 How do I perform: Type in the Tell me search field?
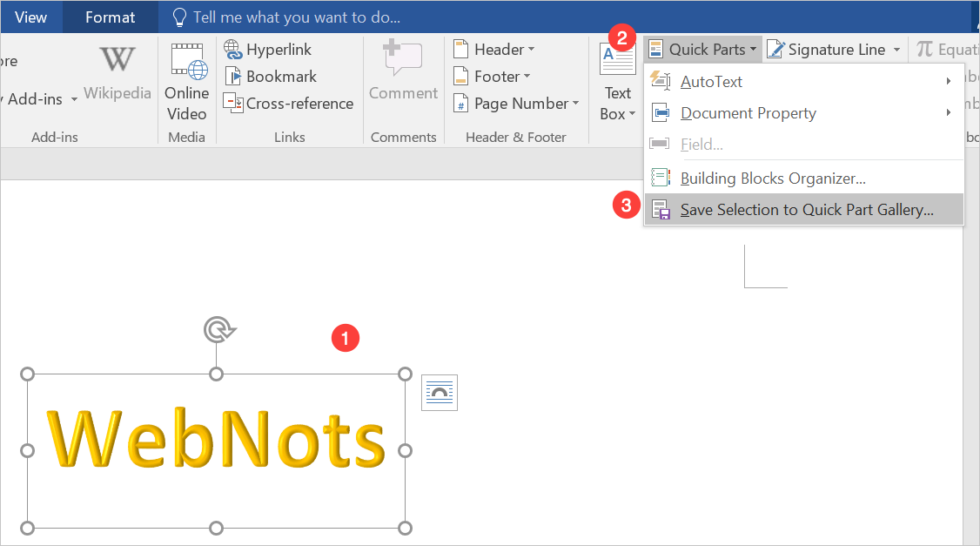(x=298, y=17)
